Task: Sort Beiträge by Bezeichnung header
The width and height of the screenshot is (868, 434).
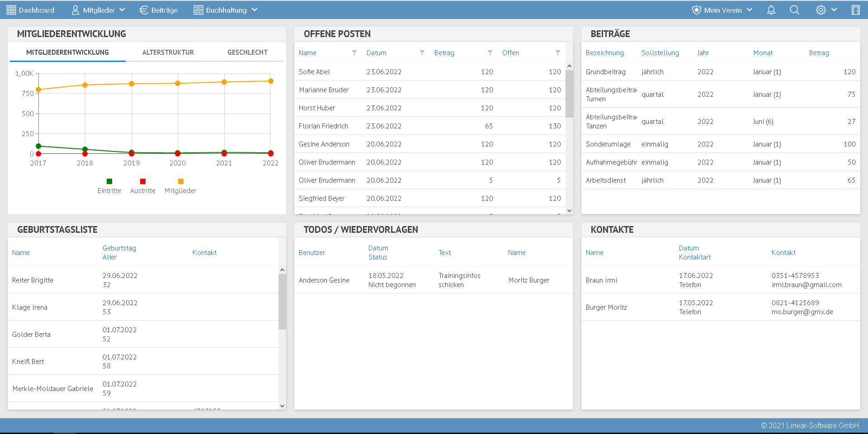Action: tap(604, 53)
